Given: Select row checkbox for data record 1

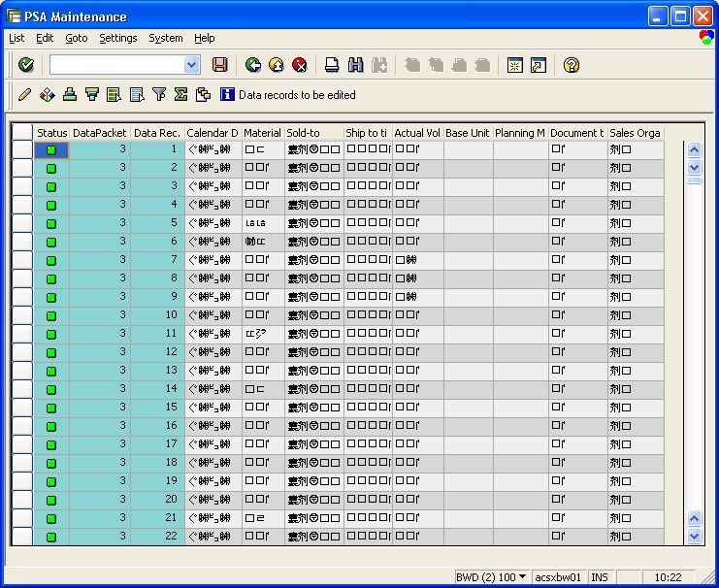Looking at the screenshot, I should 22,149.
